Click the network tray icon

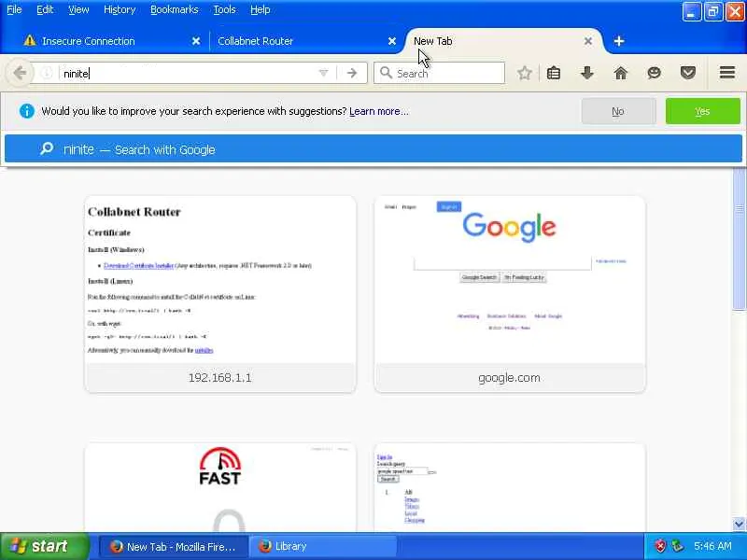(676, 546)
